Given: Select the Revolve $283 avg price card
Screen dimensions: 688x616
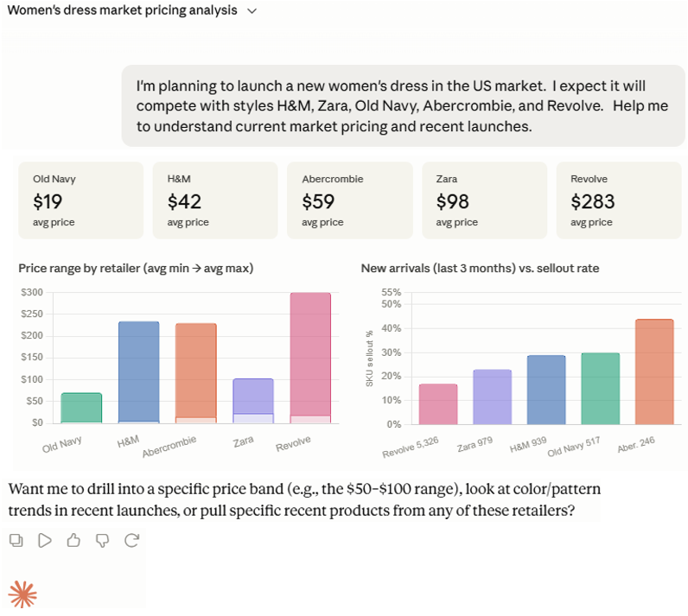Looking at the screenshot, I should 619,200.
